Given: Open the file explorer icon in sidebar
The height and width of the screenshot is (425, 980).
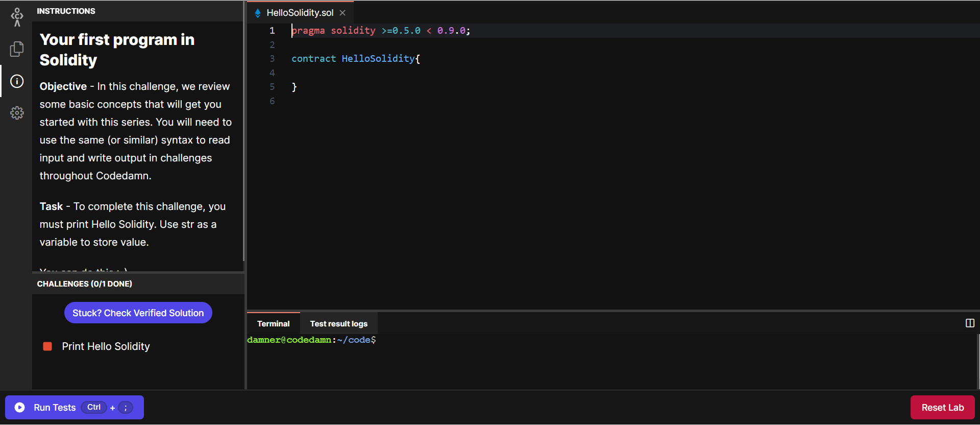Looking at the screenshot, I should (x=17, y=49).
